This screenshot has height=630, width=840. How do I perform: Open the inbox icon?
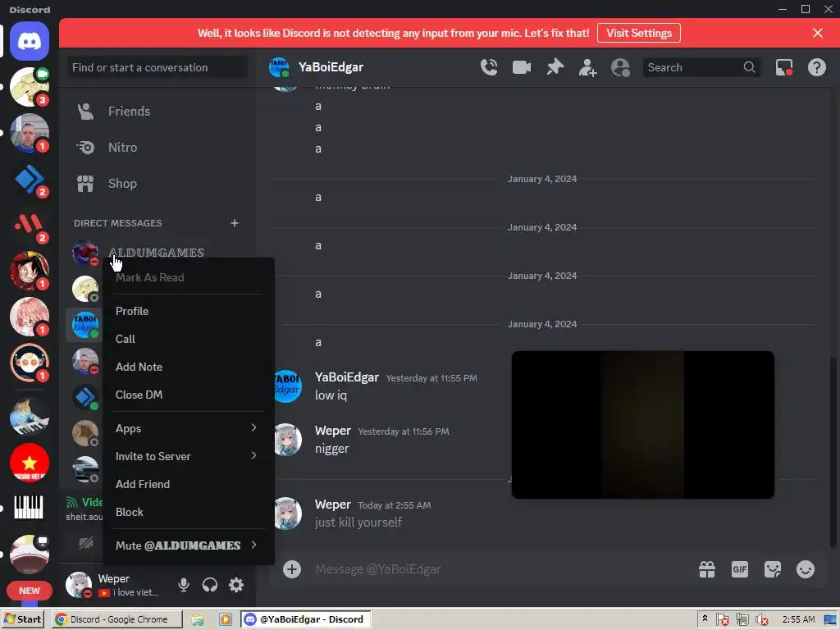tap(783, 67)
